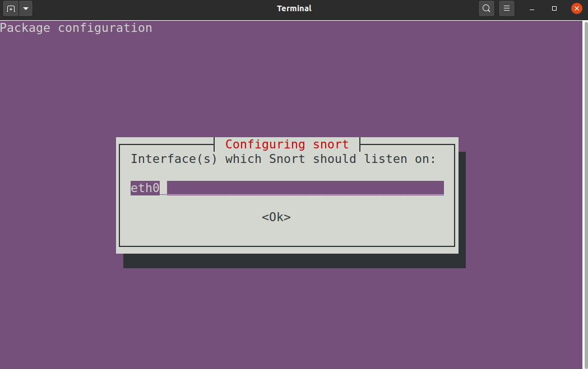Minimize the Terminal window
Image resolution: width=588 pixels, height=369 pixels.
click(x=532, y=8)
